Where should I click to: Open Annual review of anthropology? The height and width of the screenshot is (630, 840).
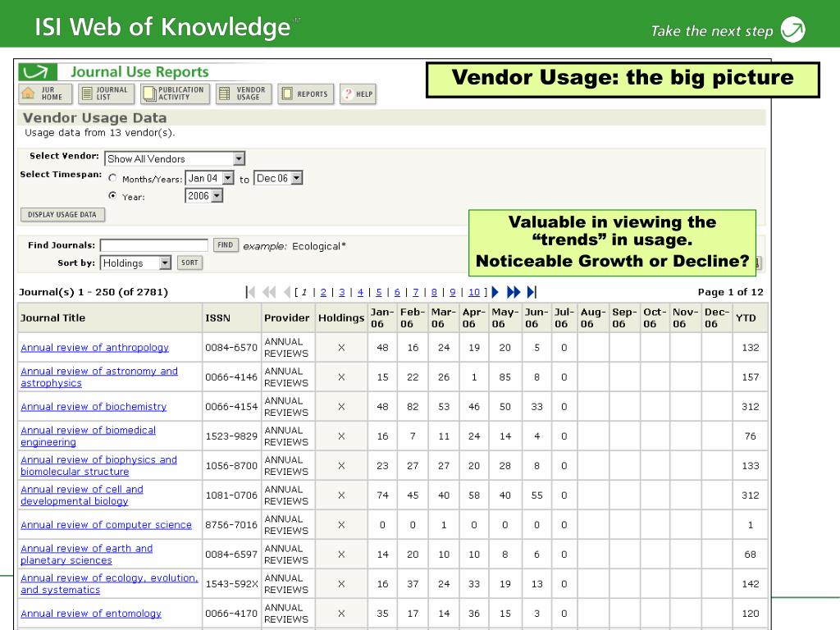(95, 347)
